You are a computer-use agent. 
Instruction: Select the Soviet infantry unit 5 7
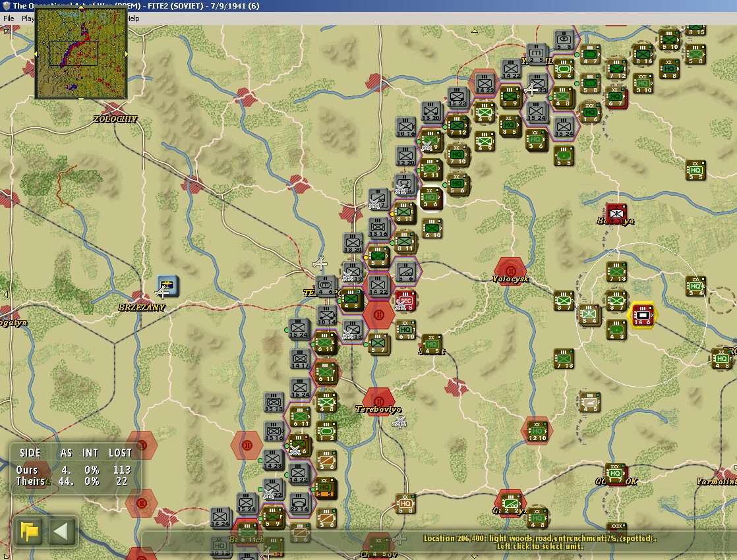click(x=378, y=344)
